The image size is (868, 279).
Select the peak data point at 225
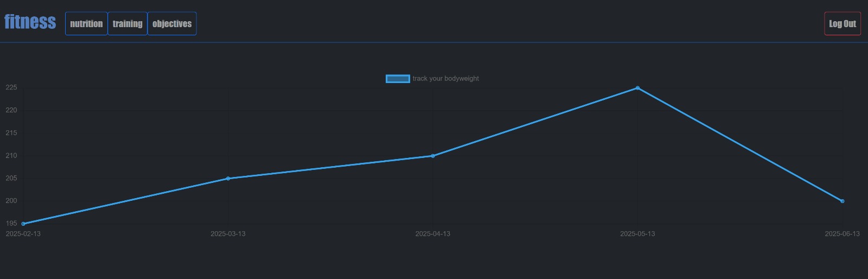click(637, 88)
